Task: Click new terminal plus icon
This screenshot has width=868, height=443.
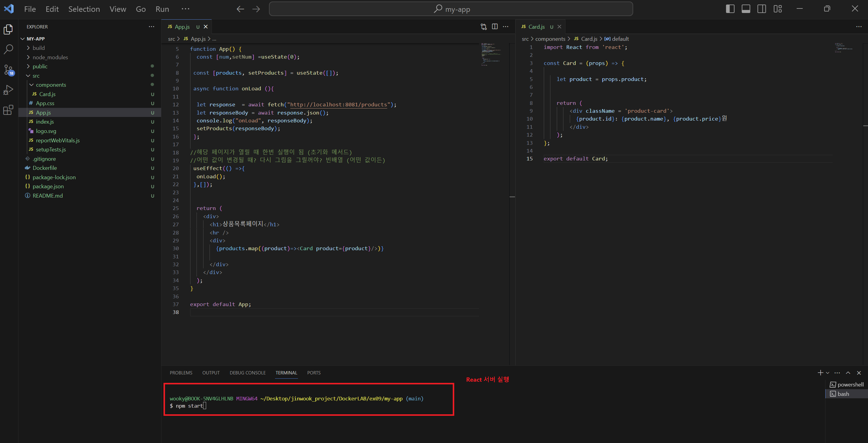Action: 820,373
